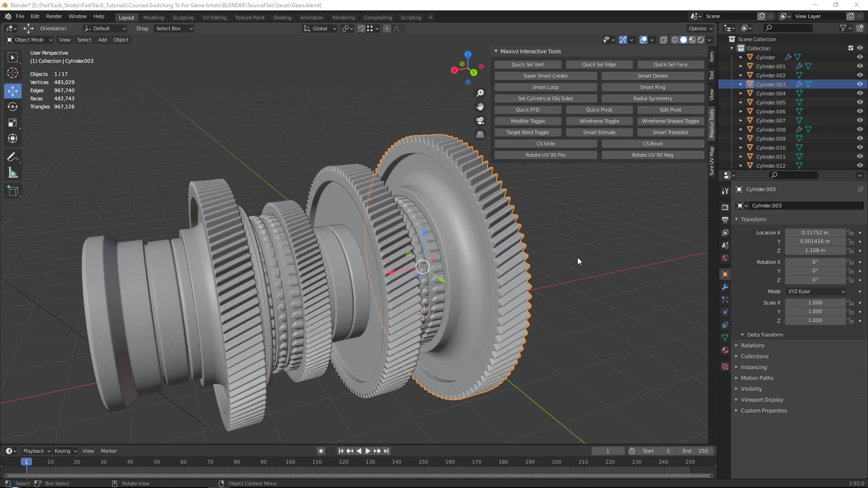Click frame 100 on the timeline
Image resolution: width=868 pixels, height=488 pixels.
point(290,462)
